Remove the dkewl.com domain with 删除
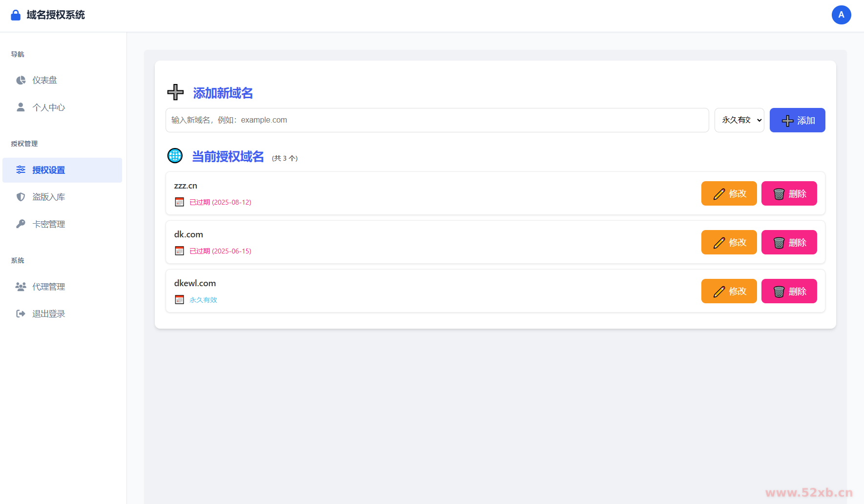 coord(789,291)
